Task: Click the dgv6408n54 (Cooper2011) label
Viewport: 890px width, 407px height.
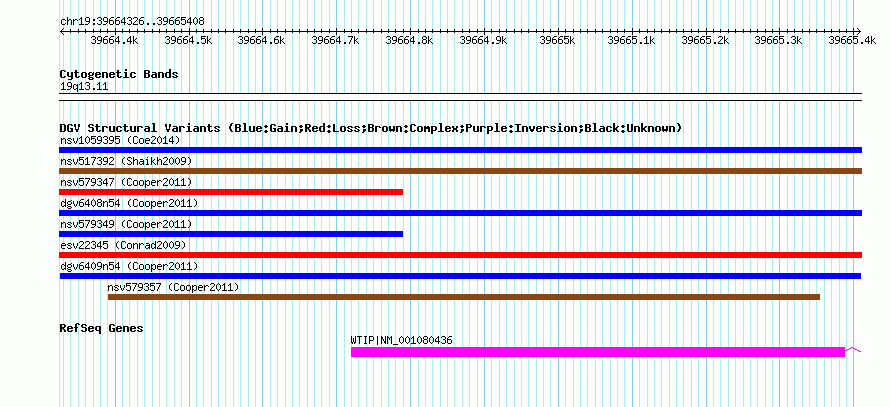Action: coord(129,203)
